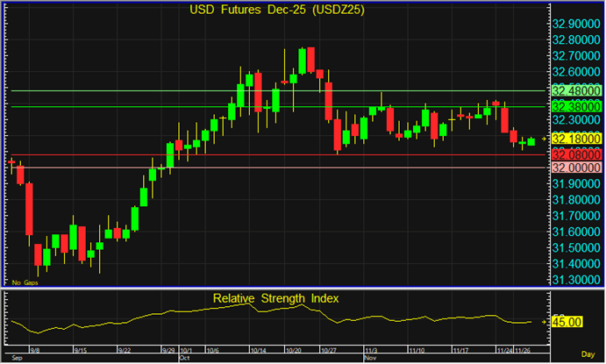Select the "Oct" month label on time axis
Viewport: 606px width, 364px height.
pyautogui.click(x=183, y=358)
